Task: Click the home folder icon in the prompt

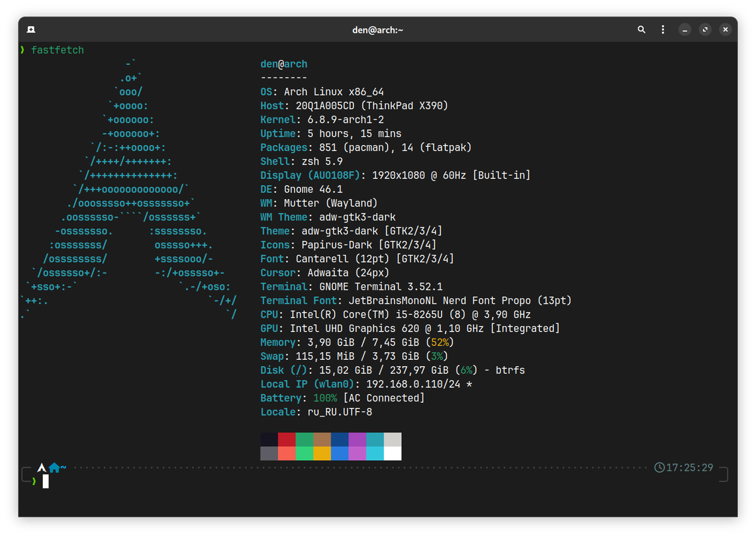Action: pos(54,468)
